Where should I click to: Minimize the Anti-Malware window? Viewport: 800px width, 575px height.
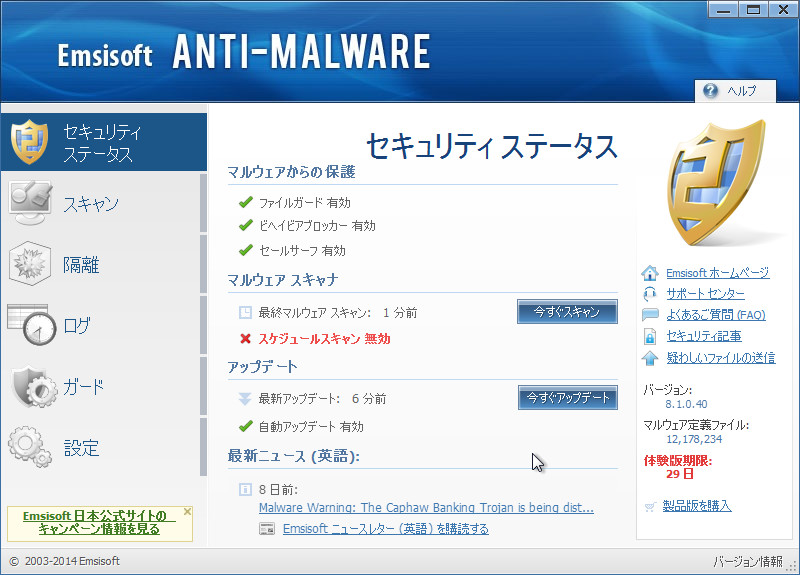723,10
